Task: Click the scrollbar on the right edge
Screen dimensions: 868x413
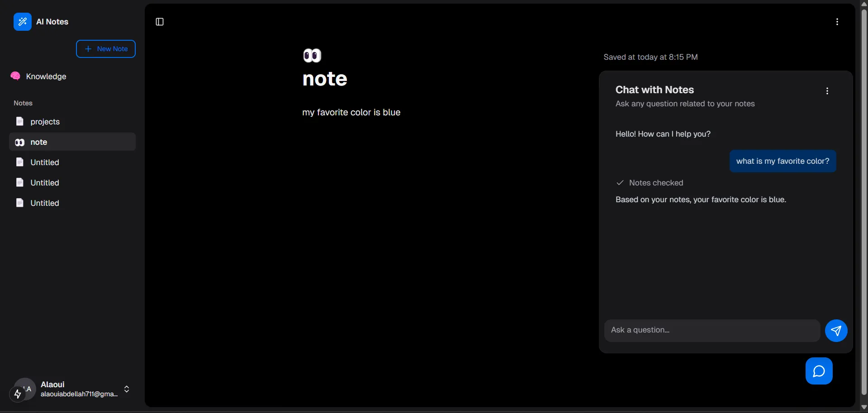Action: (863, 204)
